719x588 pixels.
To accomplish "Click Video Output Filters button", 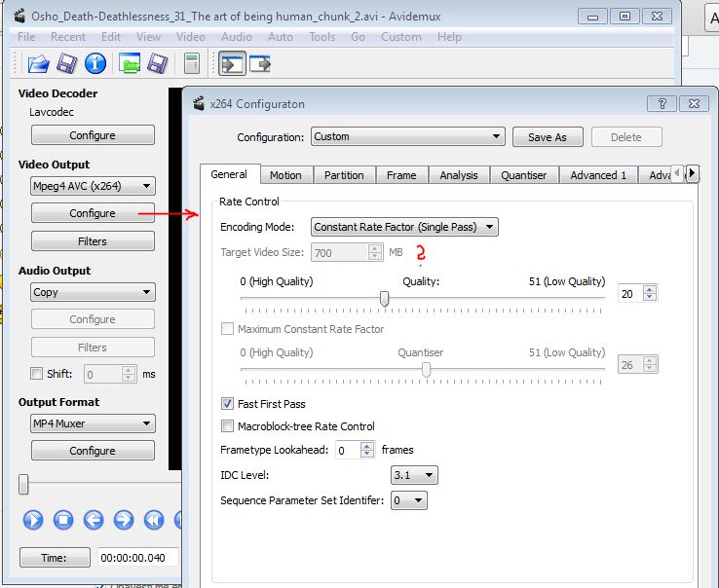I will (93, 241).
